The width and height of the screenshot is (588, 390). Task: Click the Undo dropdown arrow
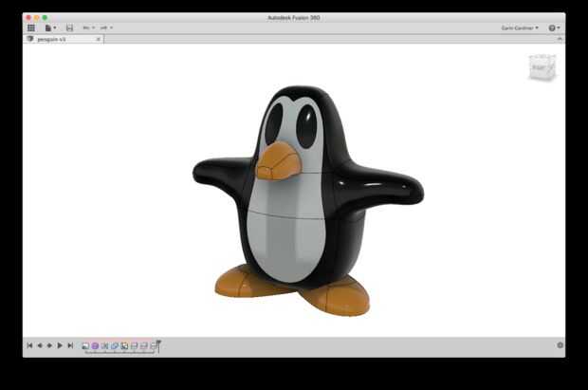pyautogui.click(x=93, y=28)
